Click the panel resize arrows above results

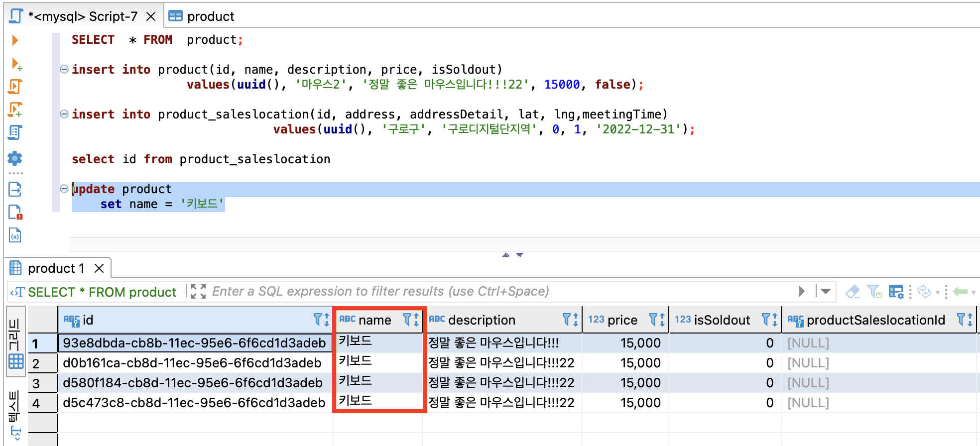(513, 254)
